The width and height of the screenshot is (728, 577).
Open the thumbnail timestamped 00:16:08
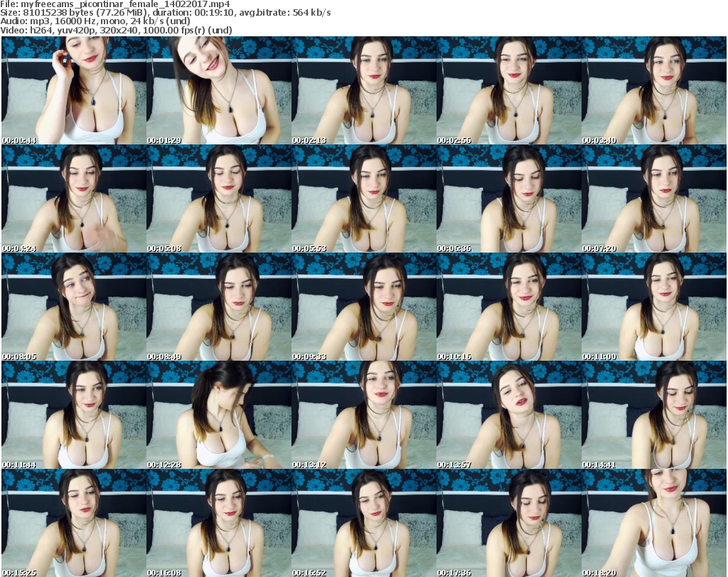[x=219, y=523]
